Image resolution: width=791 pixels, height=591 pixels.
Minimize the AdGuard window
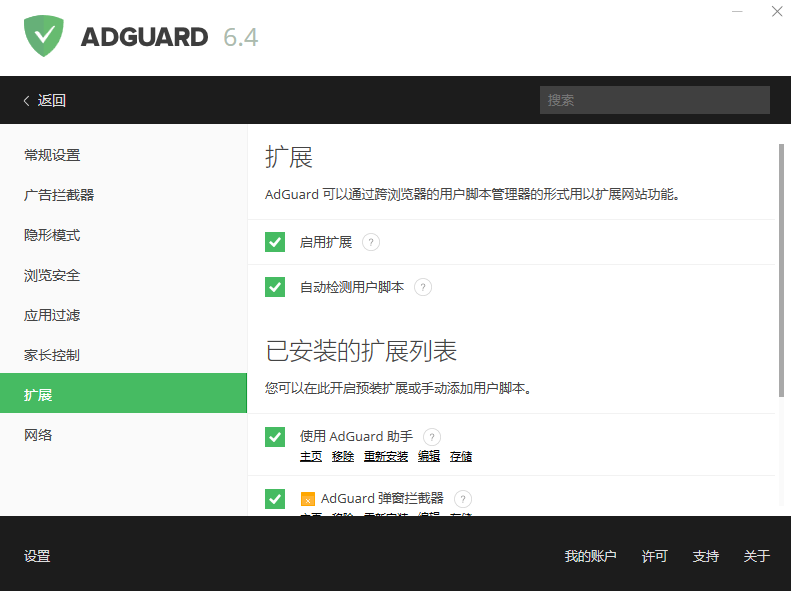737,11
